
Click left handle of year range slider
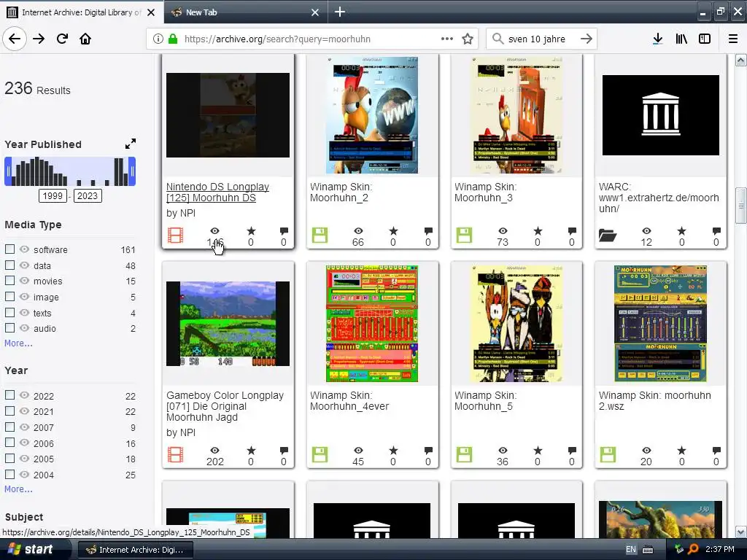[x=8, y=171]
